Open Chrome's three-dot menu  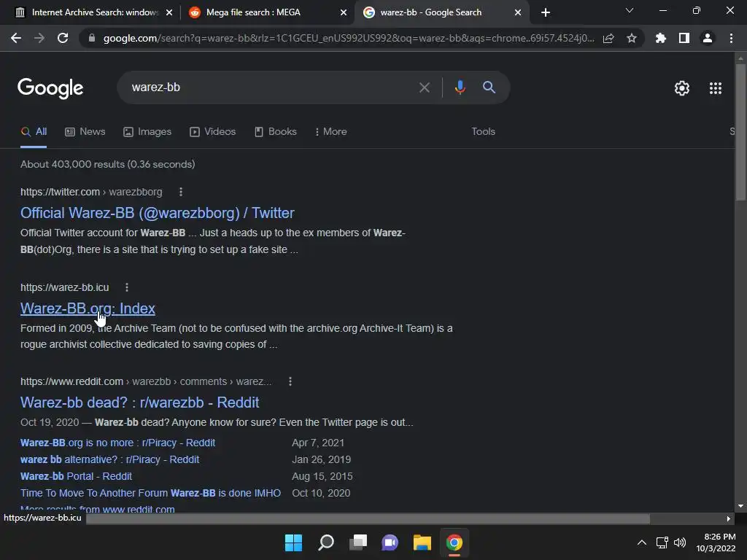(731, 38)
